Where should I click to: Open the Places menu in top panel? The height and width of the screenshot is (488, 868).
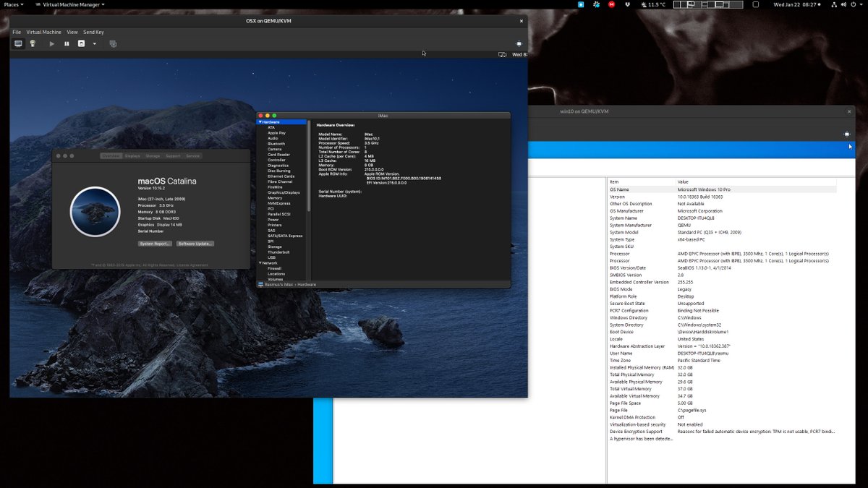pos(14,4)
